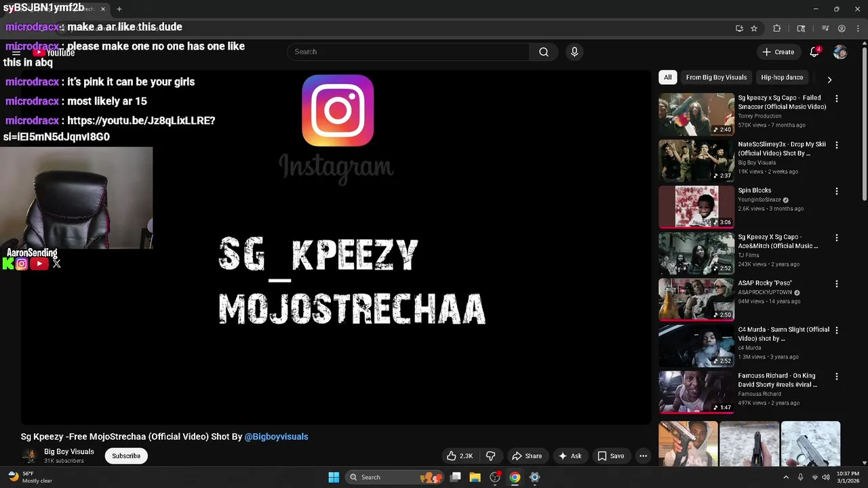Start voice search with the microphone icon

pos(574,52)
